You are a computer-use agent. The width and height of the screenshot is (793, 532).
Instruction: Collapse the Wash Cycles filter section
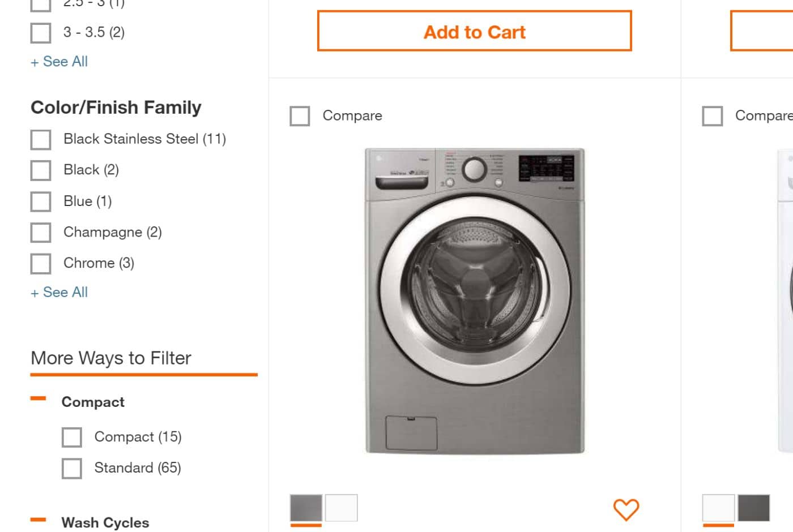[x=39, y=520]
